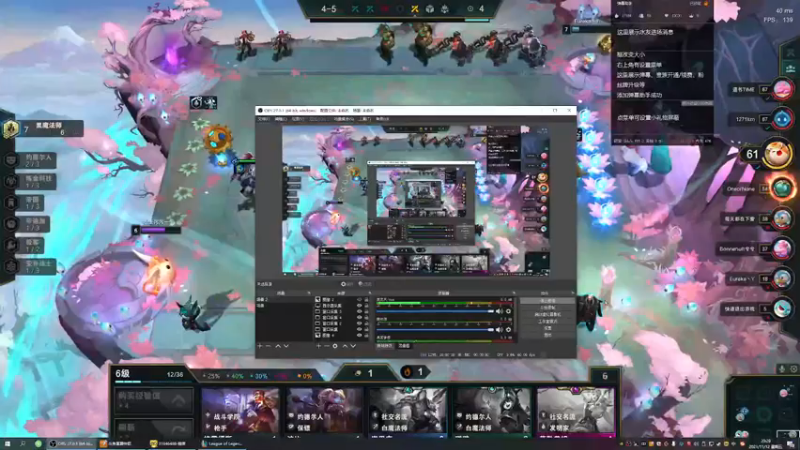Image resolution: width=800 pixels, height=450 pixels.
Task: Pop out OBS controls dock with its header icon
Action: coord(573,293)
